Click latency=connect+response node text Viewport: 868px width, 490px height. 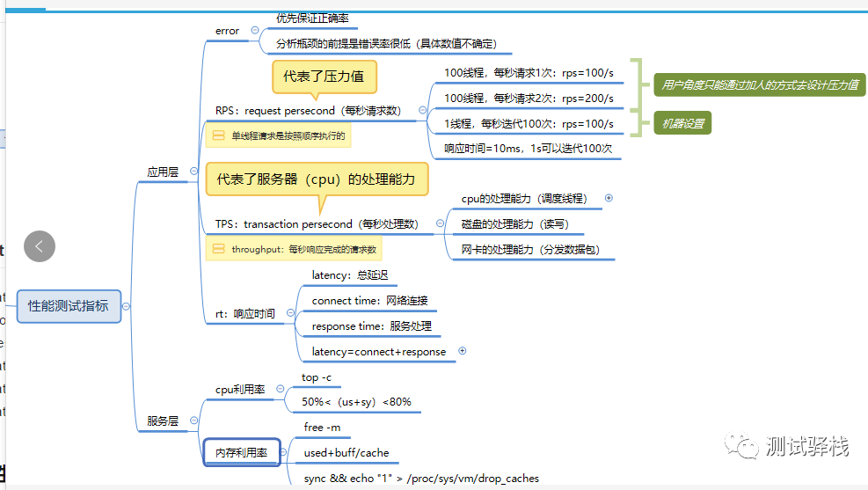tap(379, 352)
